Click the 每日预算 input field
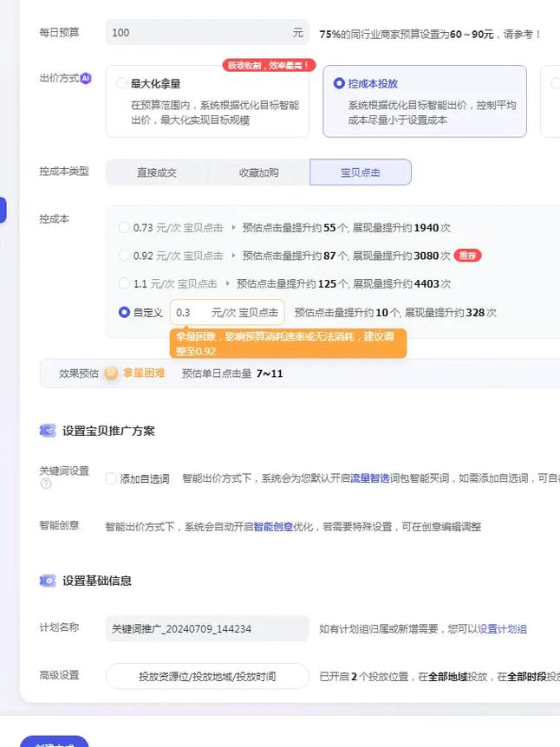Screen dimensions: 560x747 [199, 33]
